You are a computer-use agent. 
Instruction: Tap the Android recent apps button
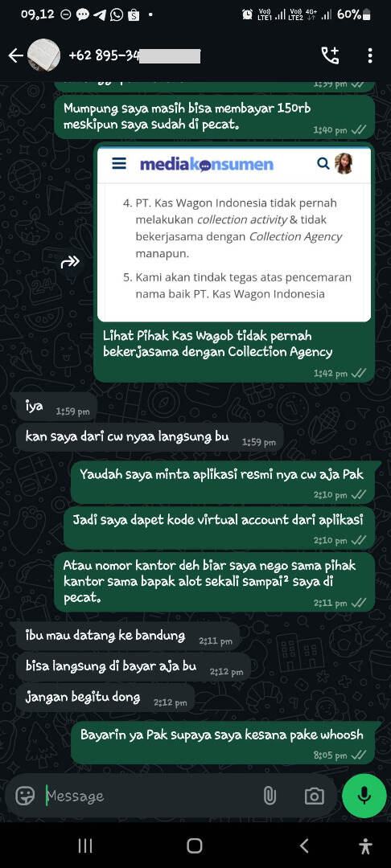pyautogui.click(x=84, y=845)
